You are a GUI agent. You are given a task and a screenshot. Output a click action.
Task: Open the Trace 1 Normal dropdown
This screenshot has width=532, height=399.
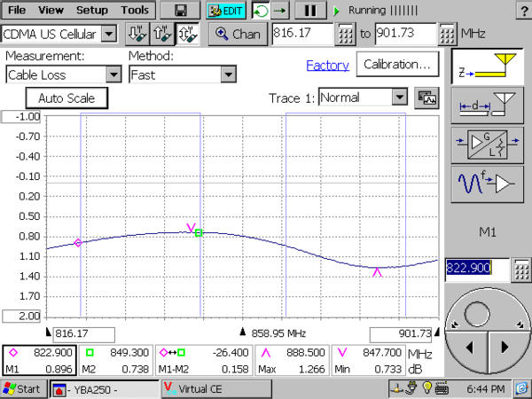click(x=398, y=98)
